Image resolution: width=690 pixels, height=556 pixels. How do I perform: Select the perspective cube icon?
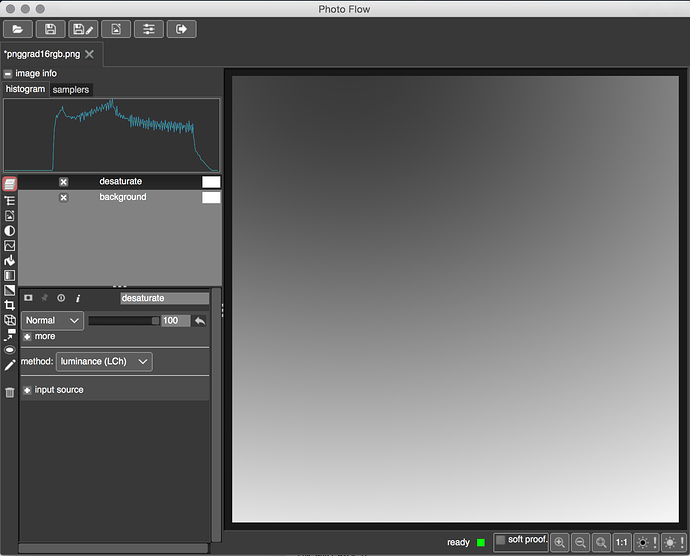pyautogui.click(x=10, y=320)
